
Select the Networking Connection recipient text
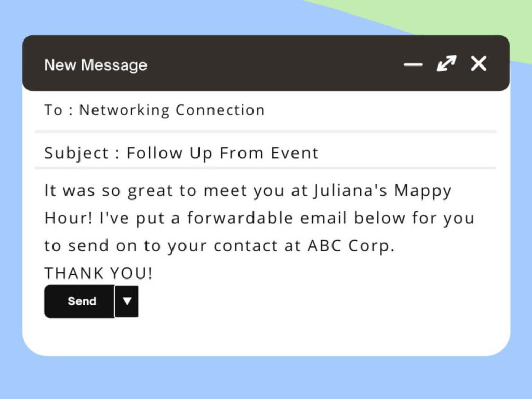pos(171,110)
